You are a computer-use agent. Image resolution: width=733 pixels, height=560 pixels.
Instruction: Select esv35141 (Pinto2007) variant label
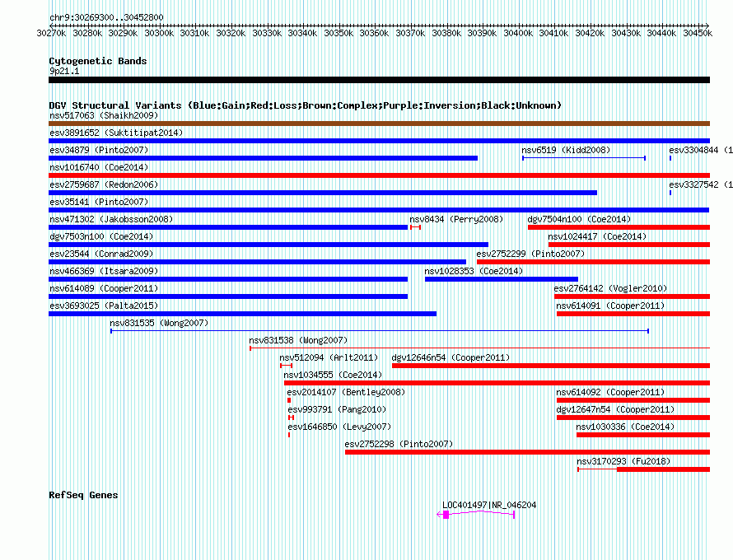click(99, 202)
